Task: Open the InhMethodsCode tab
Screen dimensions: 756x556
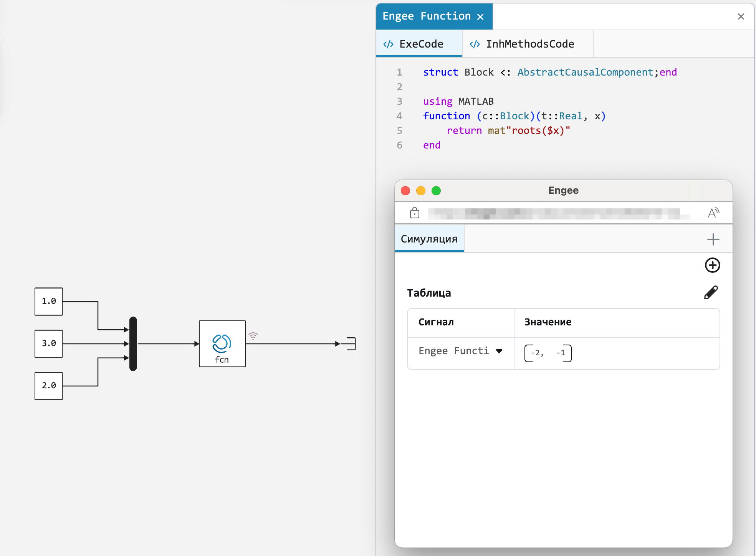Action: [528, 44]
